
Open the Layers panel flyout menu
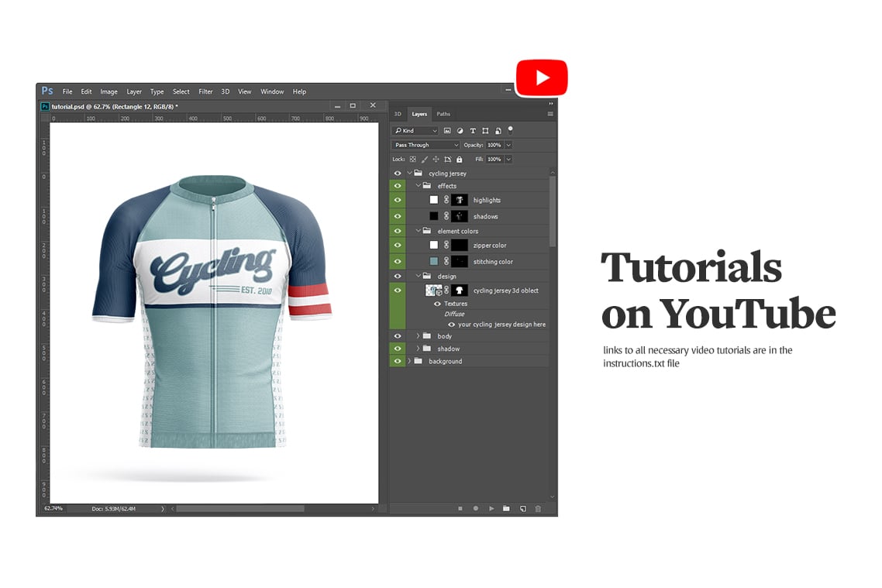pos(550,113)
